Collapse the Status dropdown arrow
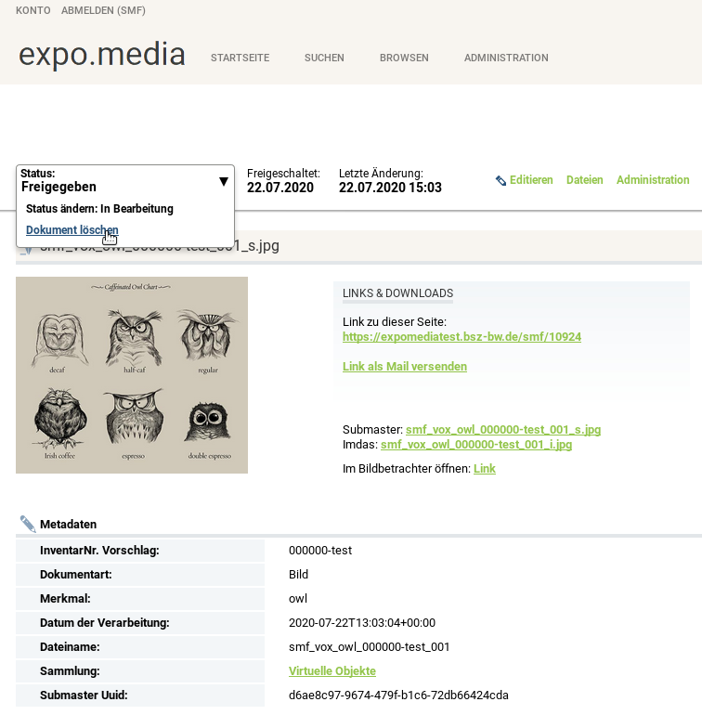Viewport: 702px width, 728px height. (x=223, y=182)
